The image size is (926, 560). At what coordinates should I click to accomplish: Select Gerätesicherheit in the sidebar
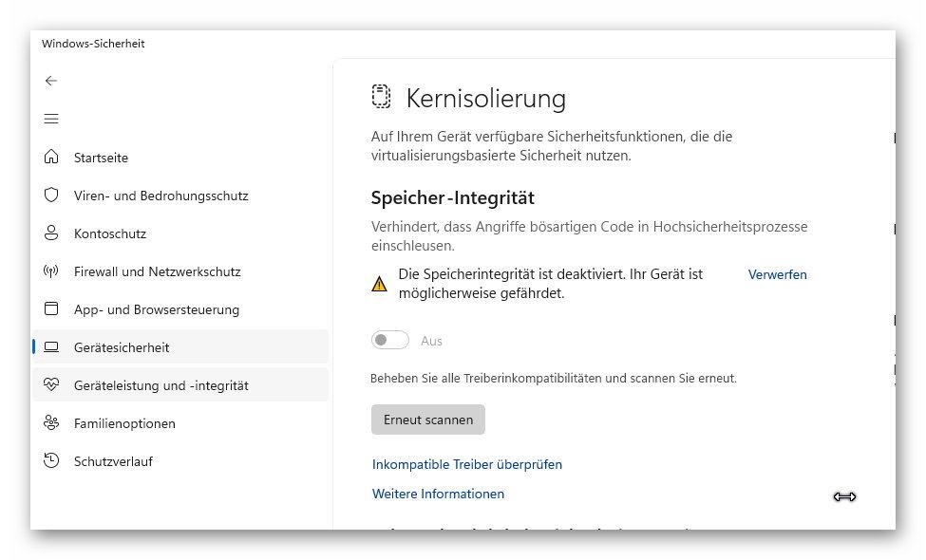(x=180, y=347)
